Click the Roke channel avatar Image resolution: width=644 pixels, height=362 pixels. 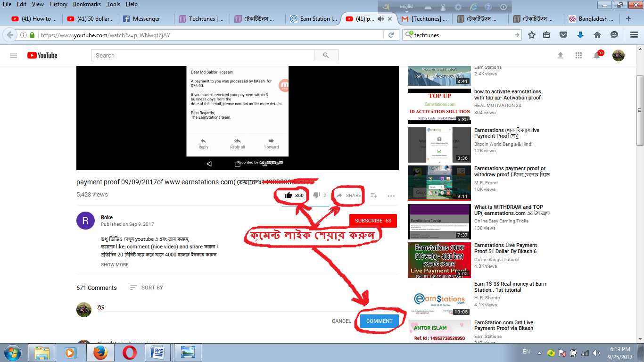85,221
